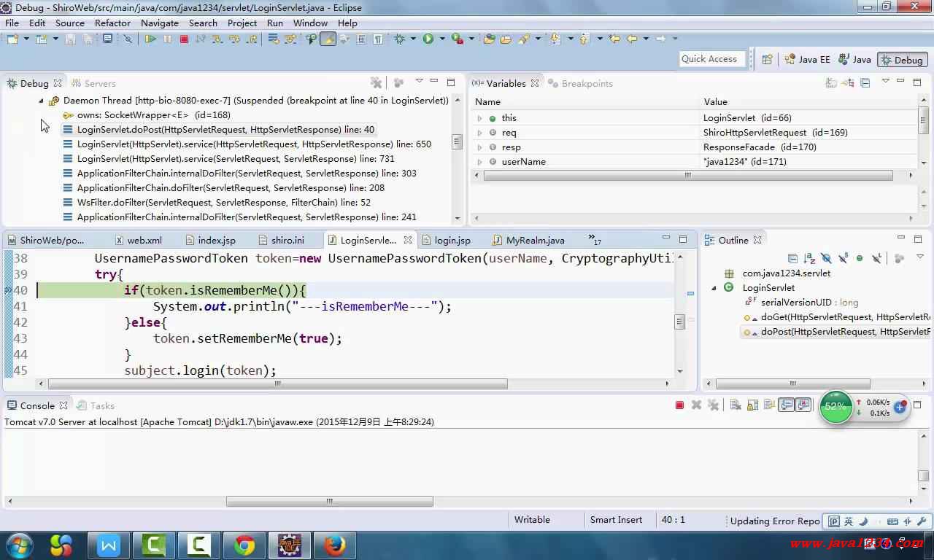The height and width of the screenshot is (560, 934).
Task: Click the Drop to Frame toolbar icon
Action: pos(273,39)
